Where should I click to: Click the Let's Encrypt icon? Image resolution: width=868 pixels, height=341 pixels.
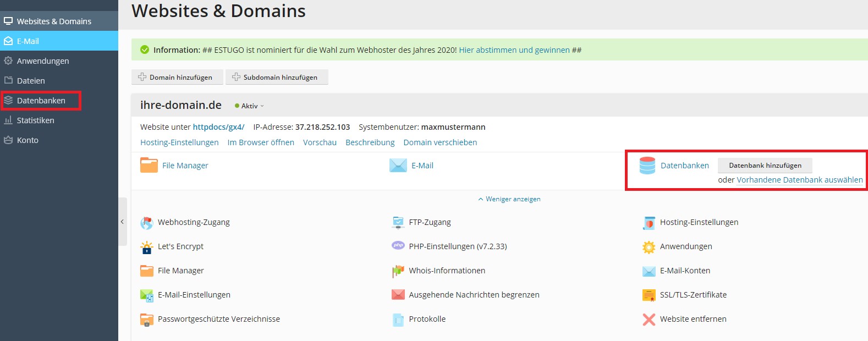(x=146, y=247)
